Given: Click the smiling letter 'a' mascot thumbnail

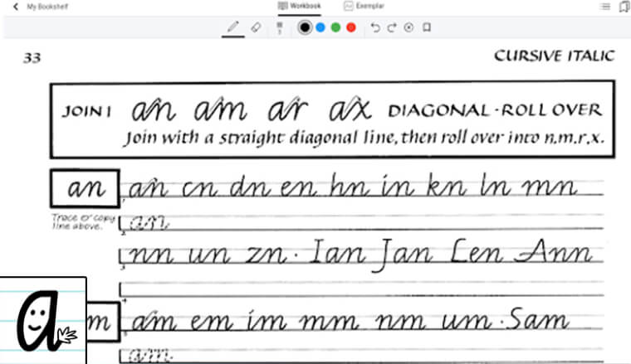Looking at the screenshot, I should pyautogui.click(x=43, y=320).
